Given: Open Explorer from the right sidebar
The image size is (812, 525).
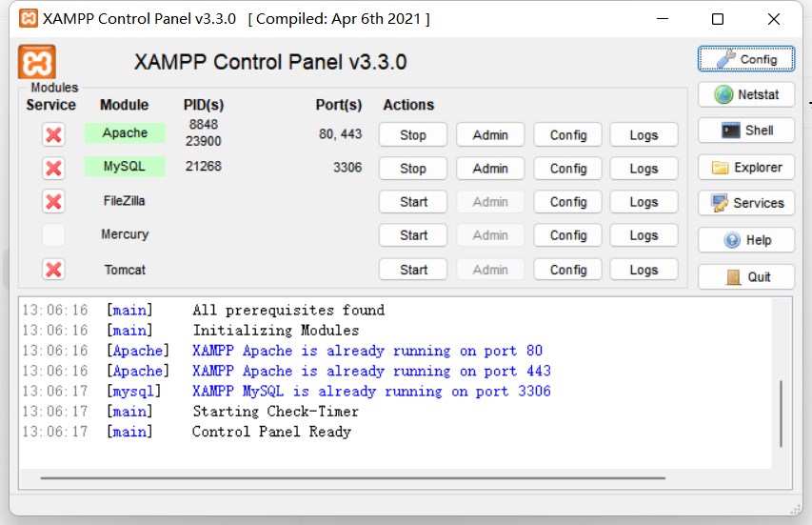Looking at the screenshot, I should click(x=745, y=168).
